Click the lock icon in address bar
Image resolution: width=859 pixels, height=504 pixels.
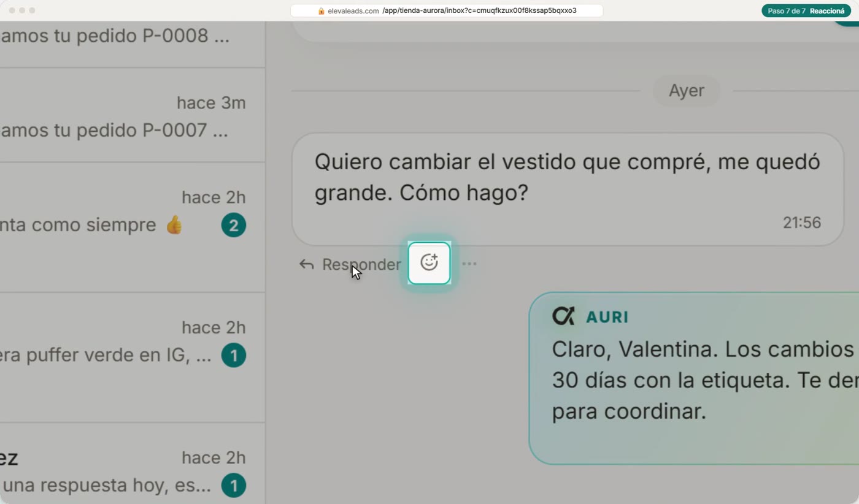[x=321, y=10]
